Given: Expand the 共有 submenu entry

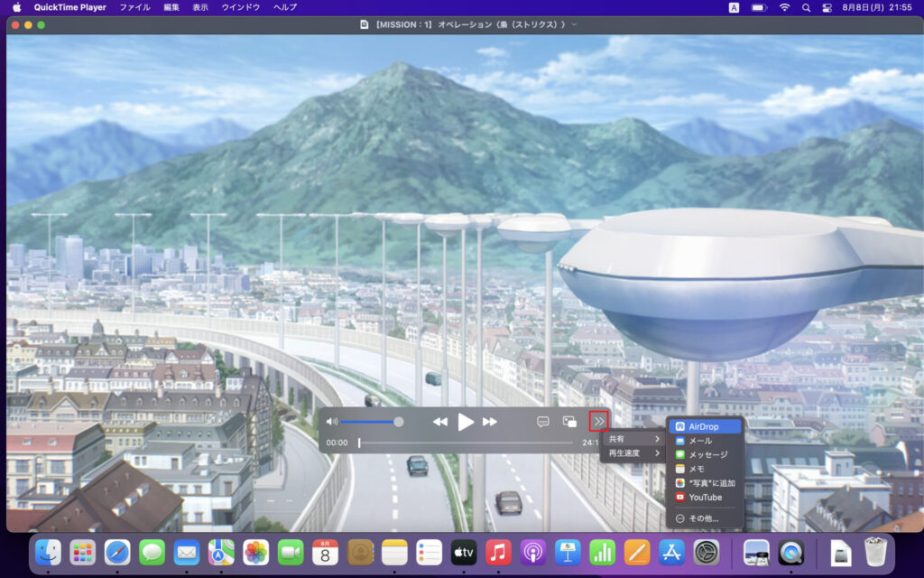Looking at the screenshot, I should [633, 439].
